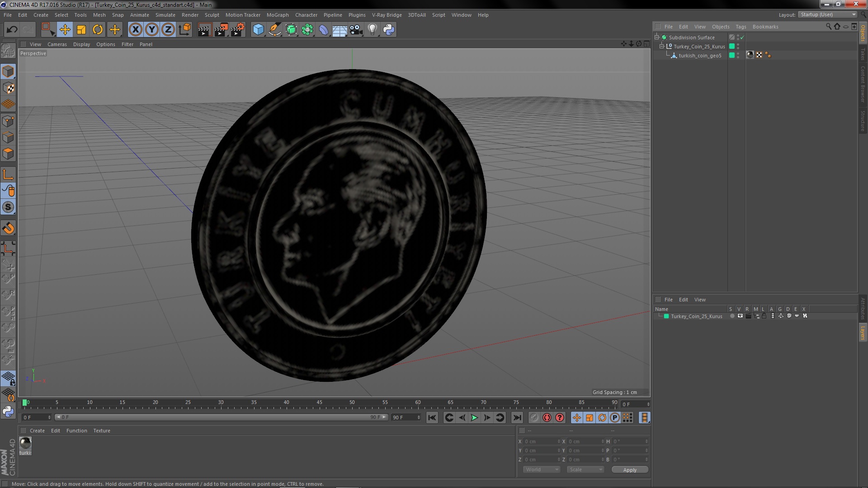Open Edit Render Settings

tap(237, 30)
